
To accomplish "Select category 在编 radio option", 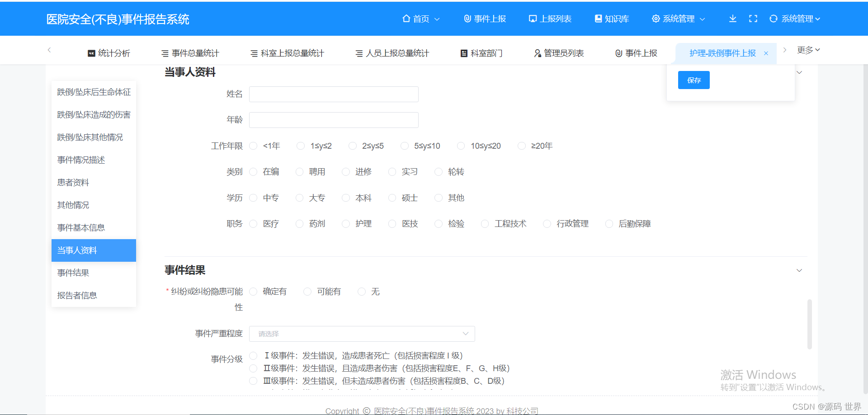I will point(253,172).
